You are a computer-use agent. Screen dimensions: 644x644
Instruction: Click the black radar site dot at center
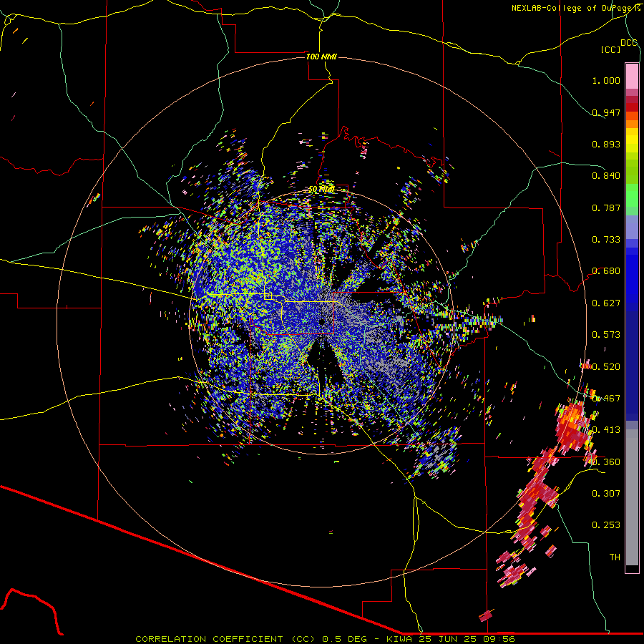coord(323,321)
